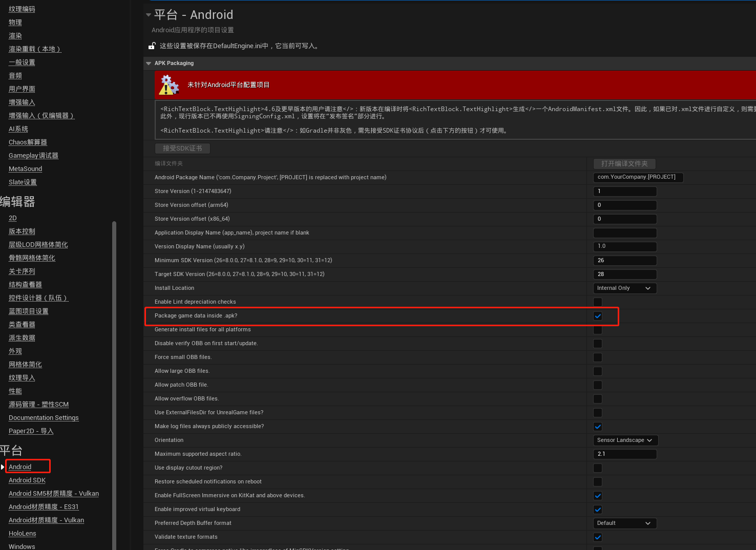Enable Allow overflow OBB files checkbox
This screenshot has height=550, width=756.
point(598,399)
